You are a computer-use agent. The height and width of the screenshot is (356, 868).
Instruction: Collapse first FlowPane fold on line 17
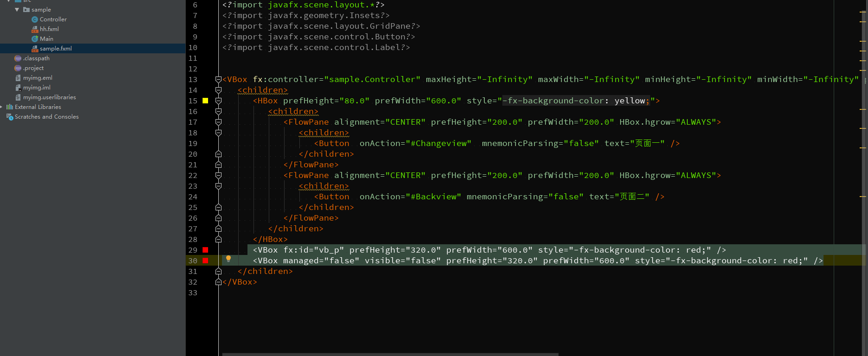click(x=218, y=122)
